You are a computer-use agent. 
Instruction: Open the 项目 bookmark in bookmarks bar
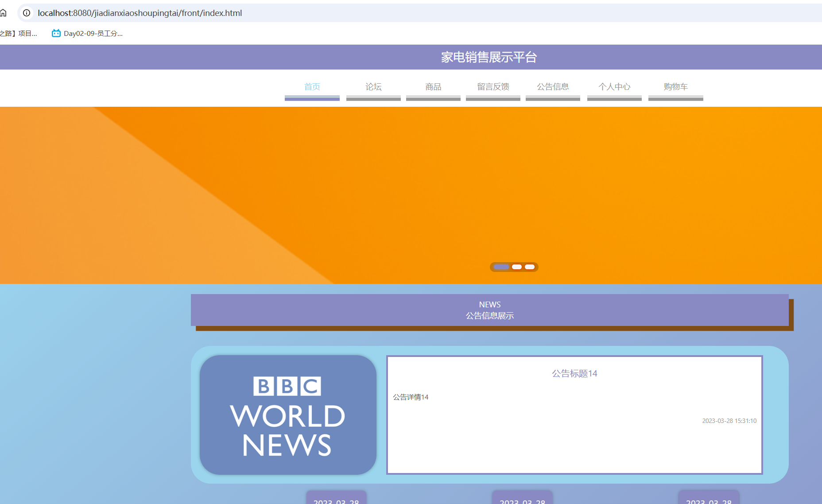(19, 33)
